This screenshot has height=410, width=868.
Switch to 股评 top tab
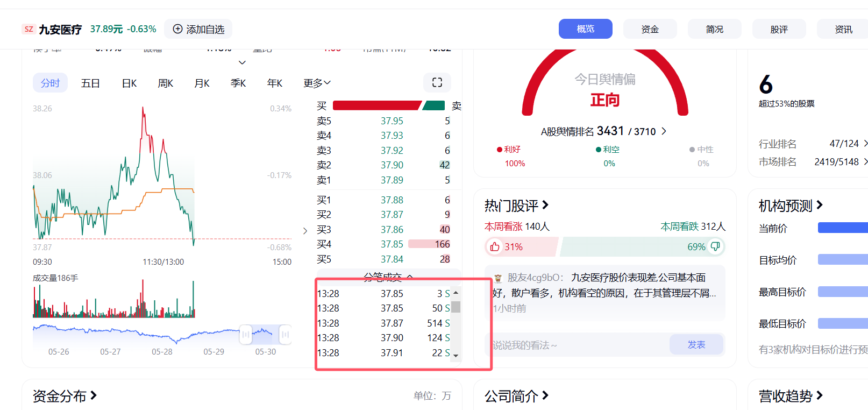tap(779, 29)
